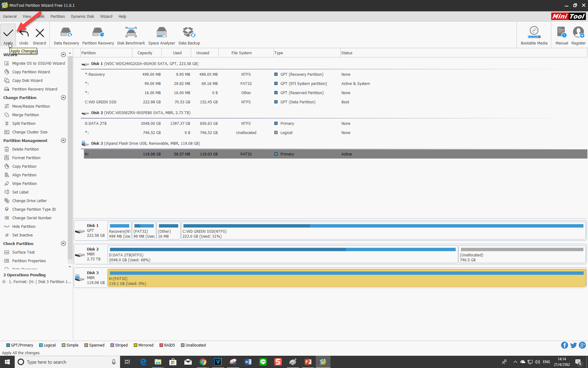Select Set Inactive
588x368 pixels.
tap(22, 235)
